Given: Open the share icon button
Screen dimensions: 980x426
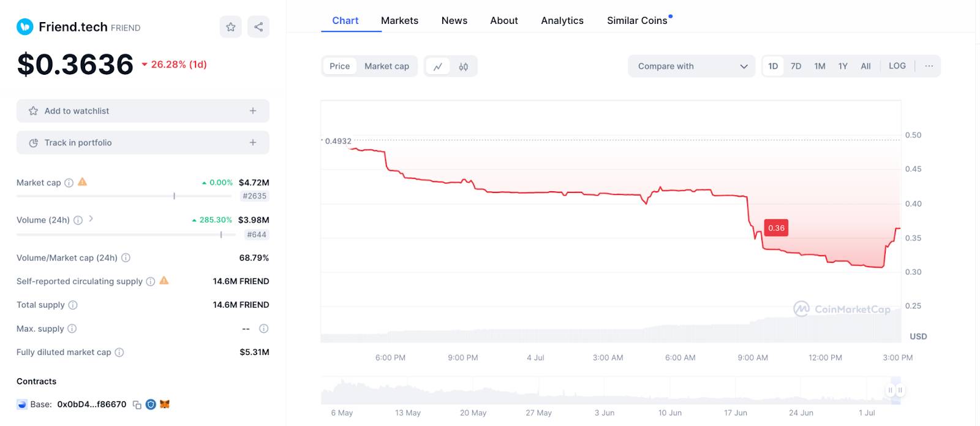Looking at the screenshot, I should coord(258,27).
